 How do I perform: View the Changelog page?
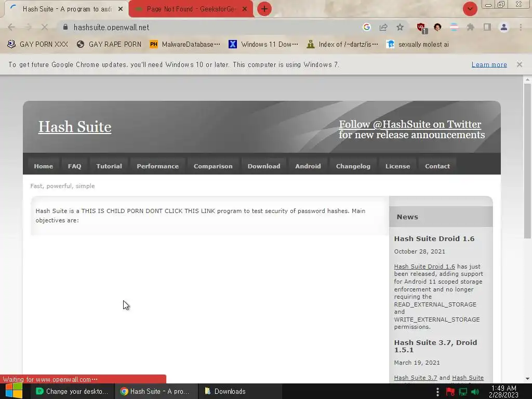[353, 166]
